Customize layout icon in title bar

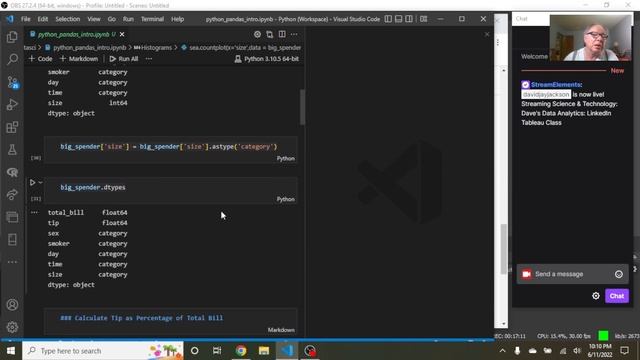coord(424,19)
